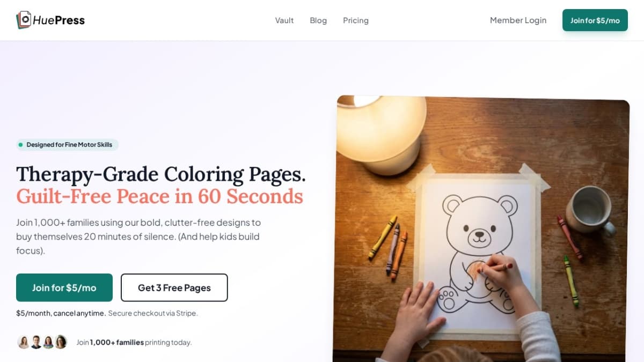This screenshot has width=644, height=362.
Task: Click the large Join for $5/mo button under the headline
Action: click(64, 287)
